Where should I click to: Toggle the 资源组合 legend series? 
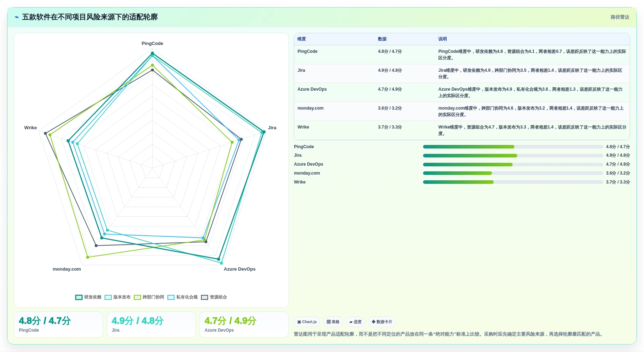[x=214, y=297]
